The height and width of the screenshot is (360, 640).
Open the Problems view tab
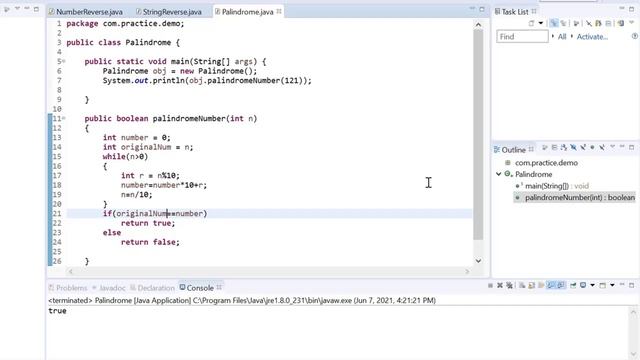pyautogui.click(x=68, y=288)
